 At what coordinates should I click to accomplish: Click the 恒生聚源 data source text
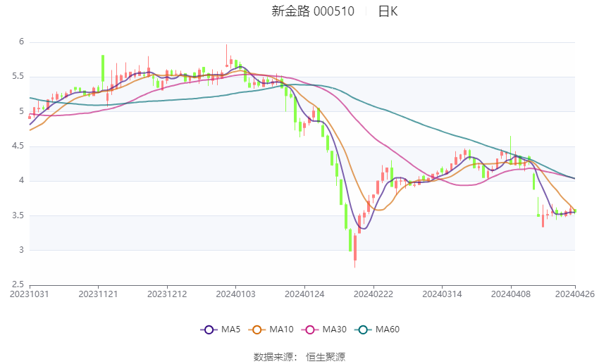pos(326,357)
